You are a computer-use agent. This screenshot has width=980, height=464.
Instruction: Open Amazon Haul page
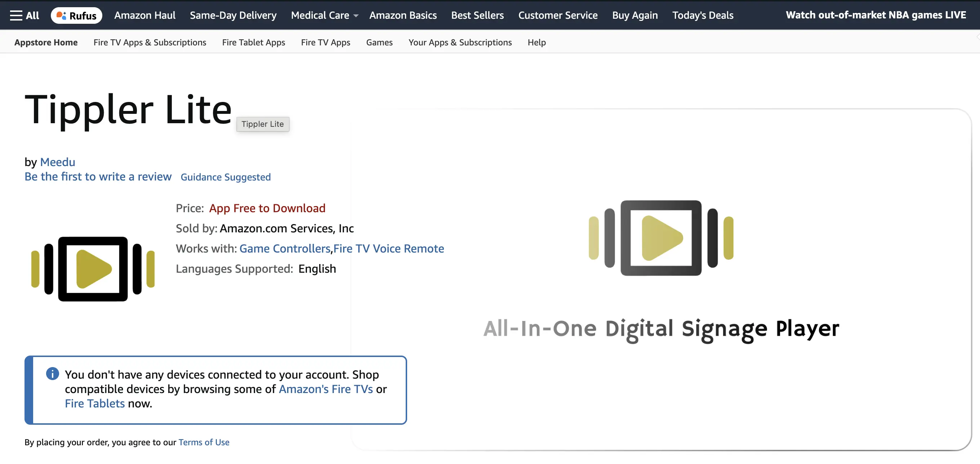(x=144, y=15)
